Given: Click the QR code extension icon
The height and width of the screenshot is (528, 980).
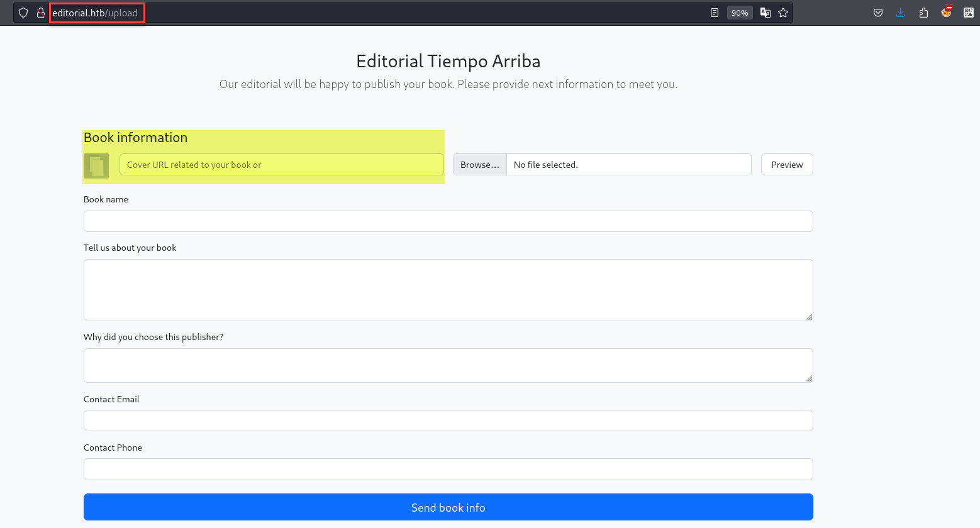Looking at the screenshot, I should pyautogui.click(x=969, y=13).
